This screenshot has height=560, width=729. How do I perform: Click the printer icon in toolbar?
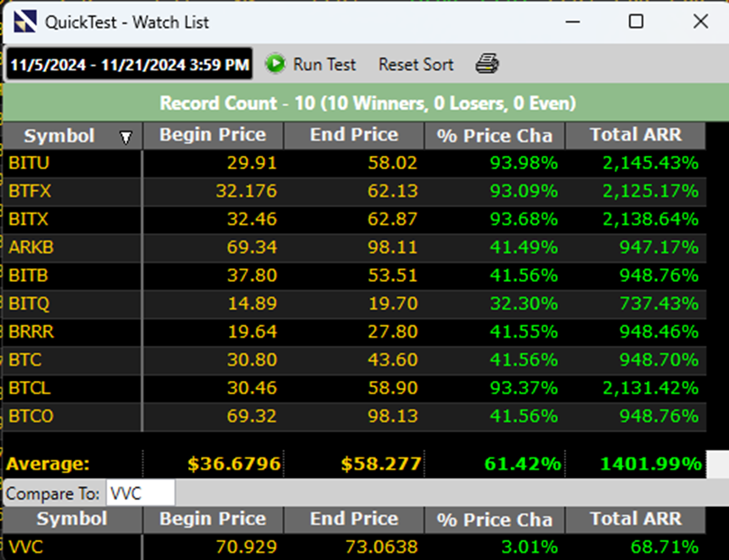[x=488, y=64]
